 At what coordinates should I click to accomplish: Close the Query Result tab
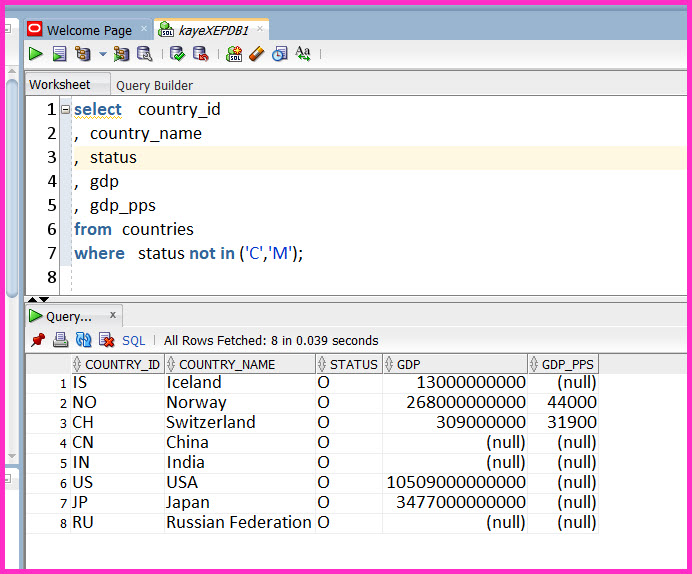pos(113,315)
